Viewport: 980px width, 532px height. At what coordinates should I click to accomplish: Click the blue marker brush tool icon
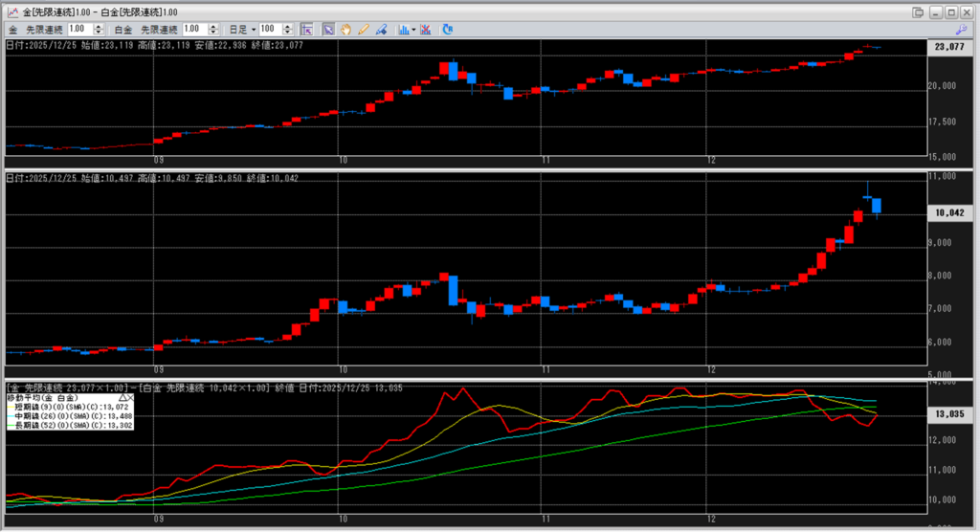tap(380, 30)
